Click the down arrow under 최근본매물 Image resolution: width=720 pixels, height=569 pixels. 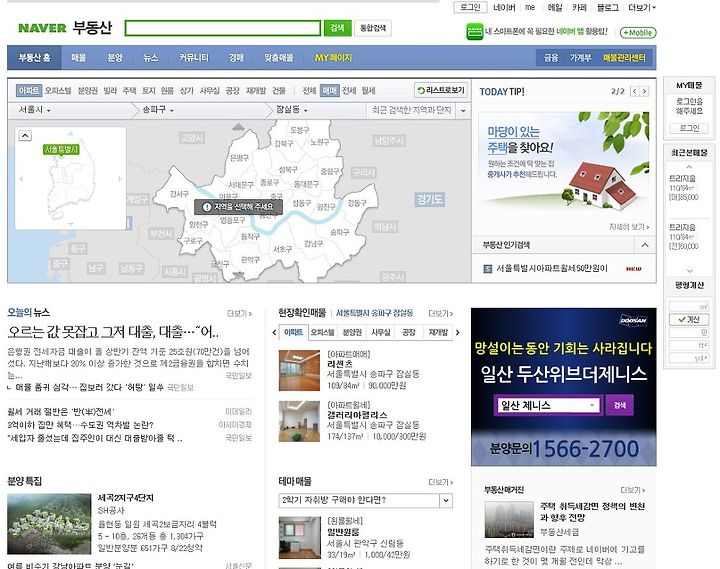689,271
